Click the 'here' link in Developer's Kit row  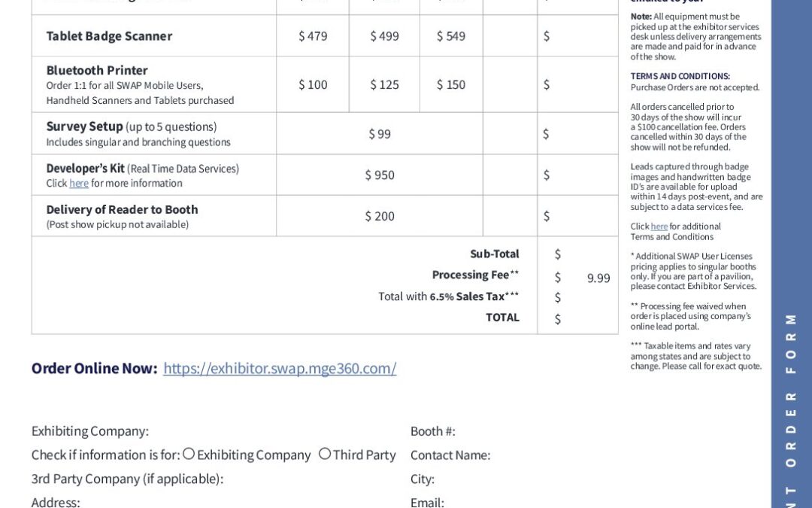click(x=79, y=184)
